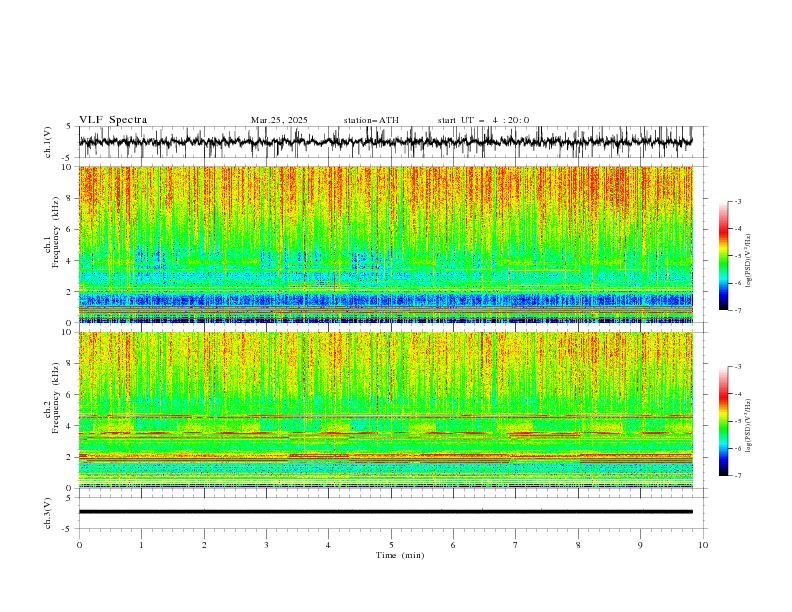Click the "station=ATH" header label
The image size is (792, 612).
click(x=371, y=120)
